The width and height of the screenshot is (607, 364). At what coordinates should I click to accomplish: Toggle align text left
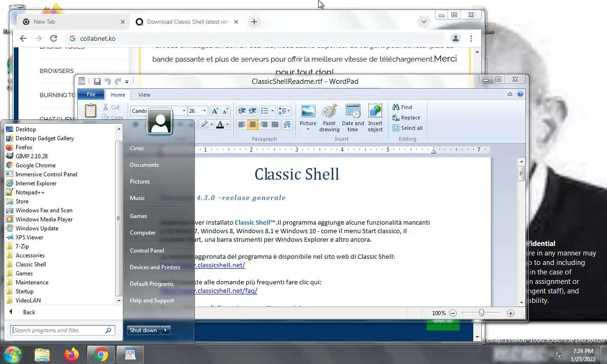point(242,125)
